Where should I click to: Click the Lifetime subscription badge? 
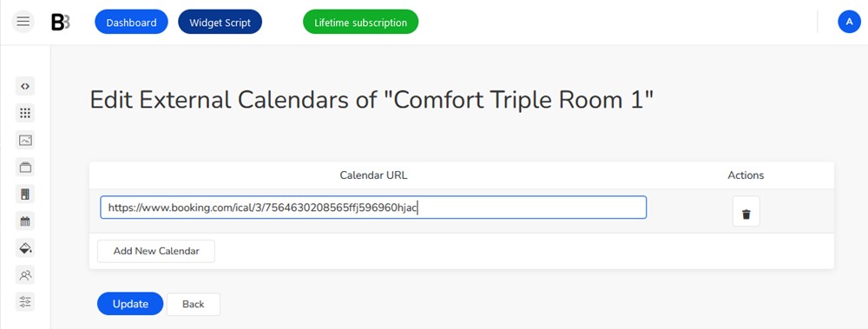[360, 23]
